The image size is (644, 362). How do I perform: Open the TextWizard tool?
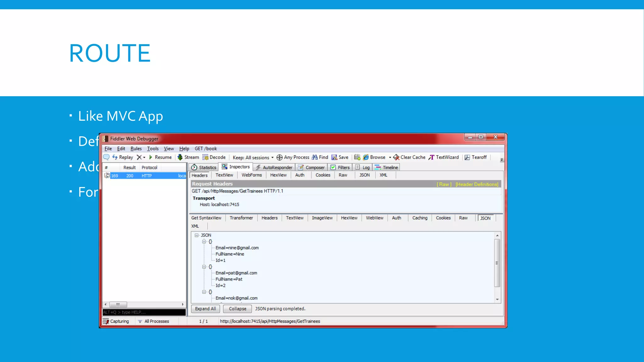[x=444, y=157]
